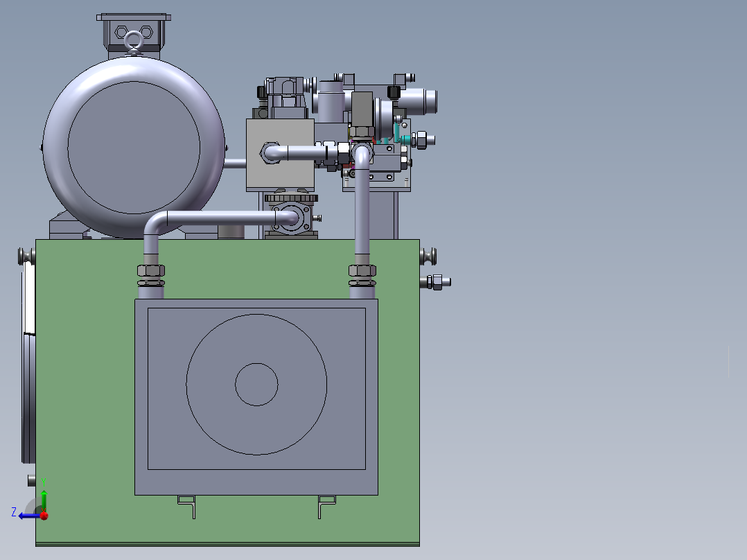Select the right hex pipe fitting above the cooler
This screenshot has width=747, height=560.
pos(362,271)
